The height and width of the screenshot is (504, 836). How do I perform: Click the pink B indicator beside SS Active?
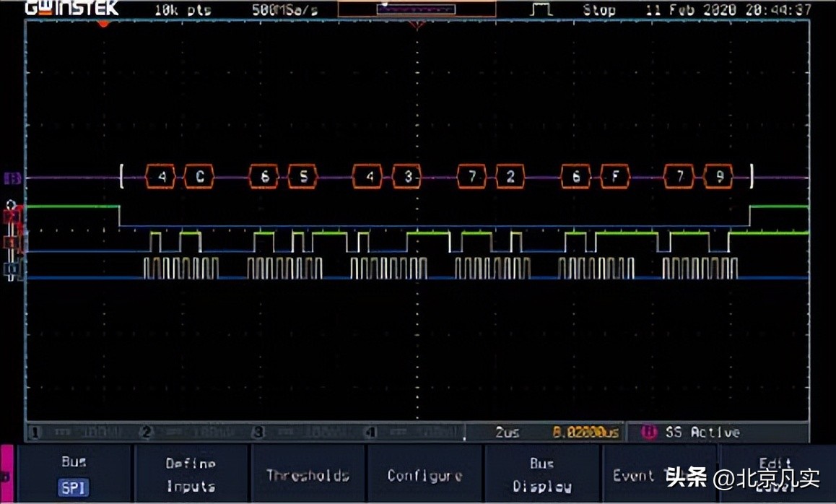[x=648, y=432]
